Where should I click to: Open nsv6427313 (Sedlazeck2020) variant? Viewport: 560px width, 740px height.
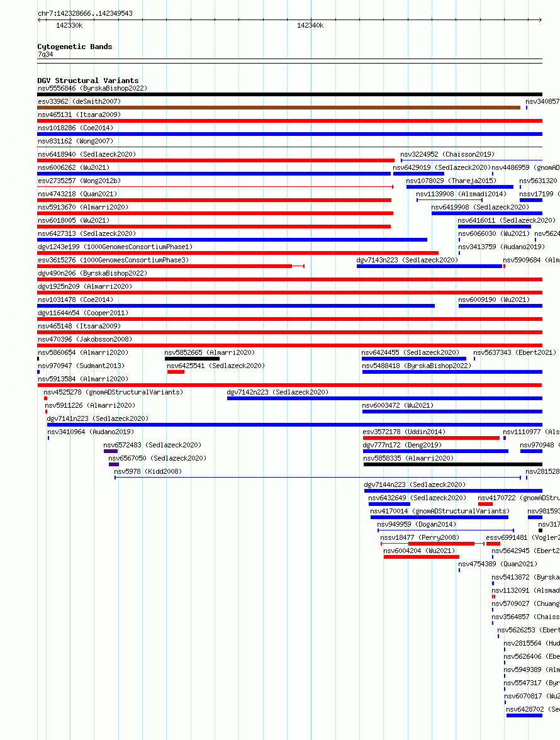tap(87, 233)
